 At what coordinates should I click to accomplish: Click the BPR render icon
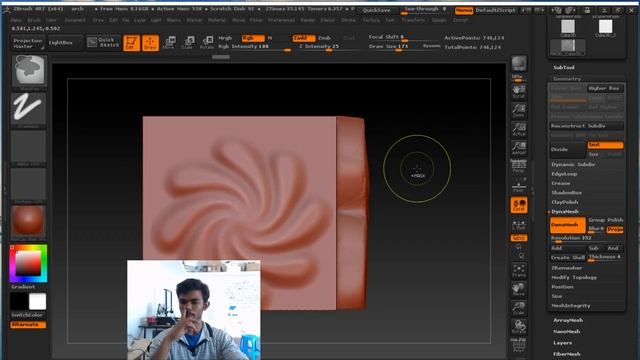[519, 65]
